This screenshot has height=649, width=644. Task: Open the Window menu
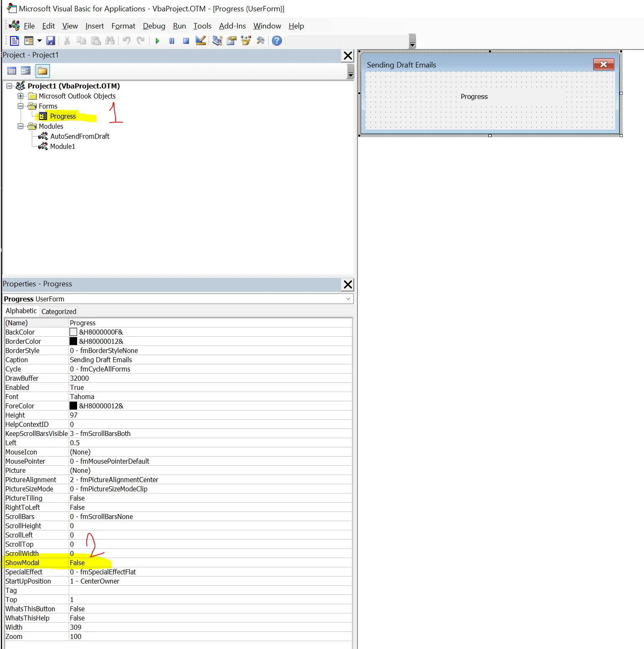pos(267,26)
